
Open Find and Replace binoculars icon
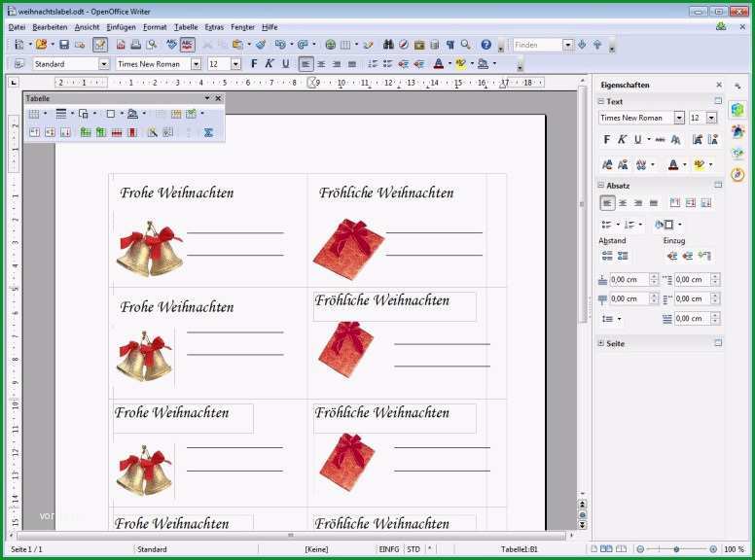coord(388,45)
